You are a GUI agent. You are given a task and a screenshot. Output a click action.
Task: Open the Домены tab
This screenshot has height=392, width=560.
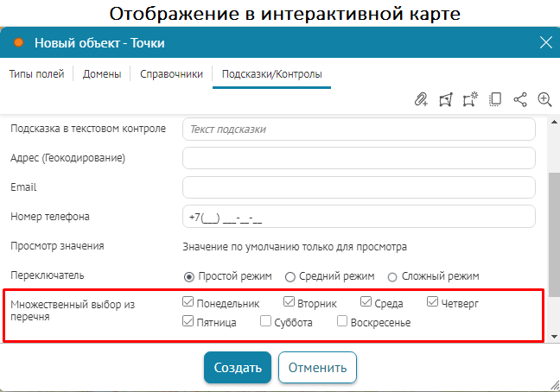click(x=102, y=74)
